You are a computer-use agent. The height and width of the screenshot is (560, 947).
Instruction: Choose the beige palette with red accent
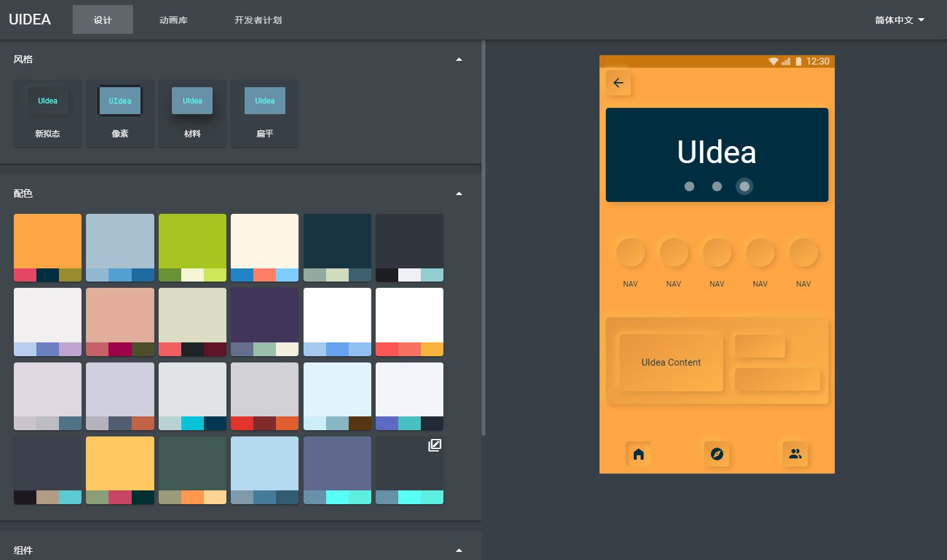(x=193, y=322)
